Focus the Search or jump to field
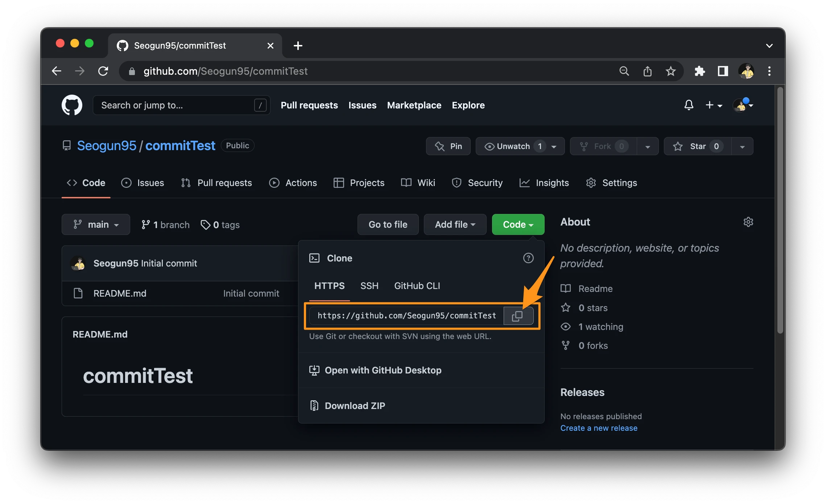Image resolution: width=826 pixels, height=504 pixels. pos(181,105)
